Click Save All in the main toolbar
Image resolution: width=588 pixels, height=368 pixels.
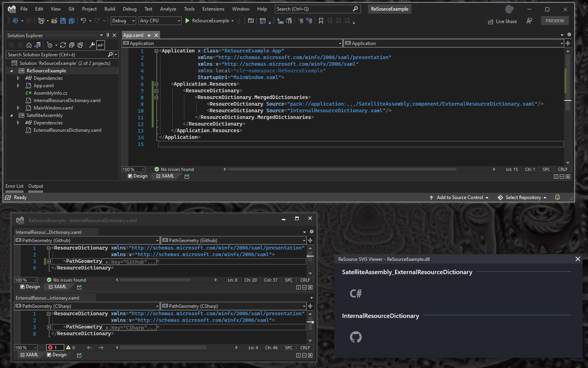(x=72, y=21)
